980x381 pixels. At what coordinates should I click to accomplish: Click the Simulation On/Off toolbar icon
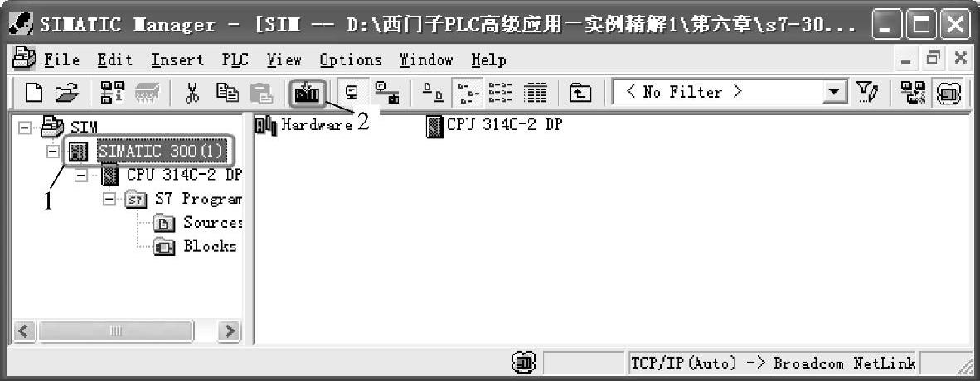[948, 93]
